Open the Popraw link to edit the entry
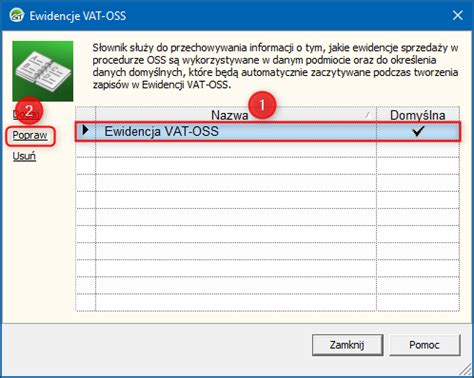Viewport: 474px width, 378px height. click(x=30, y=135)
